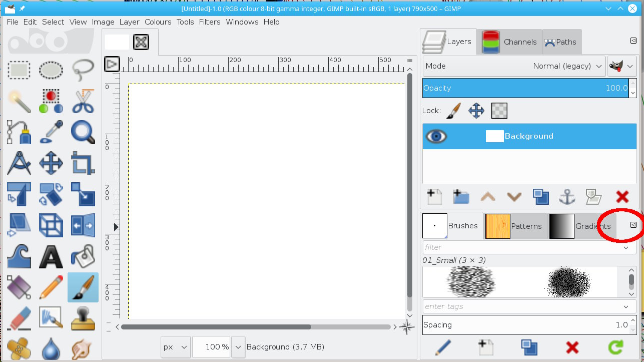The width and height of the screenshot is (644, 362).
Task: Switch to the Gradients tab
Action: [x=581, y=226]
